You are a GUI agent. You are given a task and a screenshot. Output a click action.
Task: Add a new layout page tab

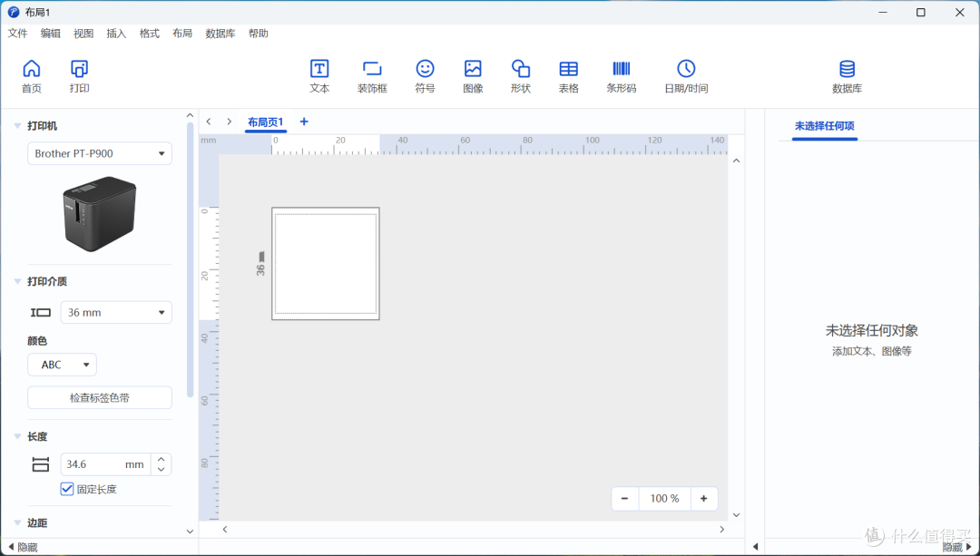[304, 122]
